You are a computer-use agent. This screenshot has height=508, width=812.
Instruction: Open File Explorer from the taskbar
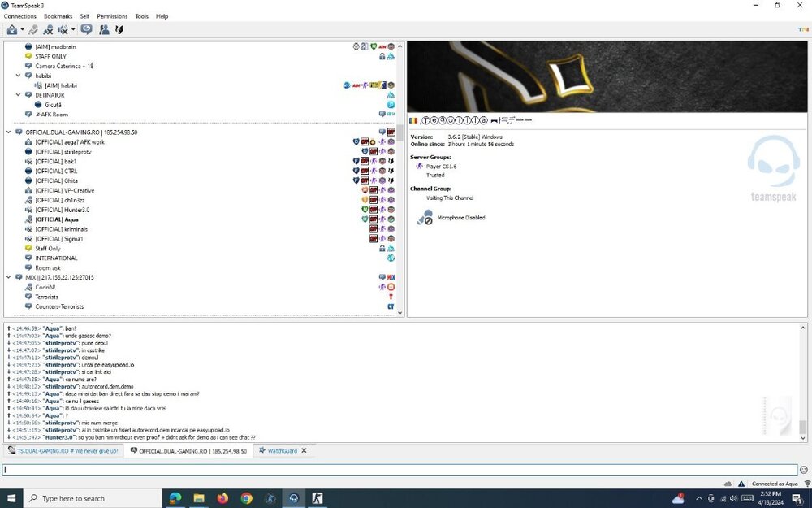[198, 498]
